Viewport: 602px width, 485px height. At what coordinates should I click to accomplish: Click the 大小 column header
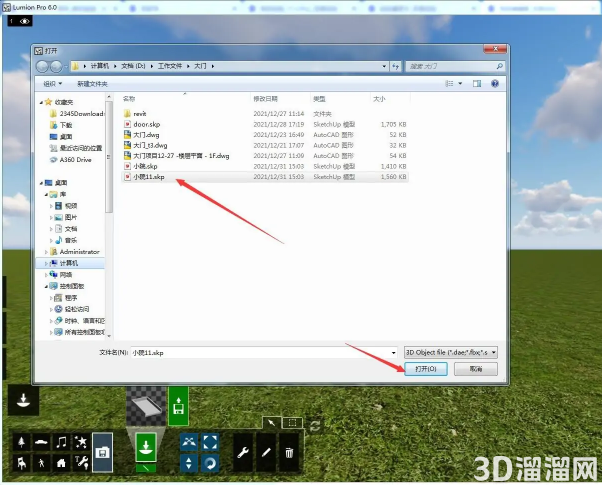(x=390, y=99)
